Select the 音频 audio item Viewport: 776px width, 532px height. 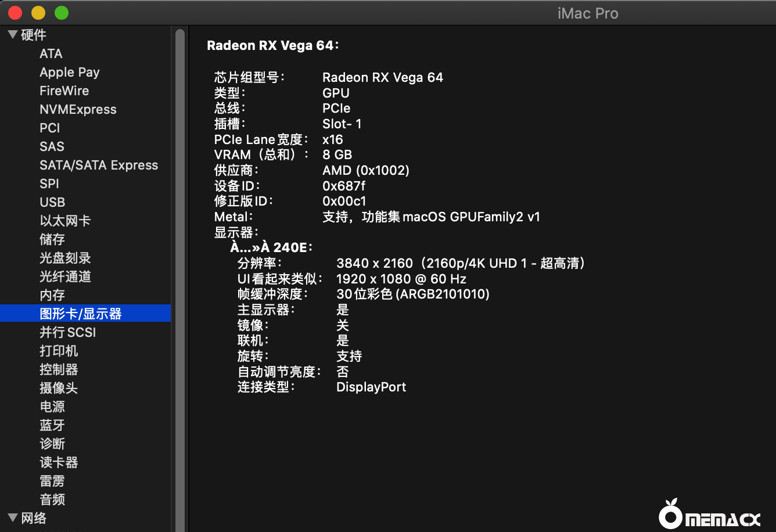coord(52,499)
